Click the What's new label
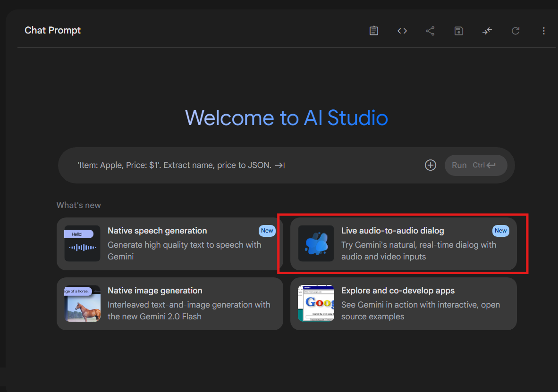 pos(79,205)
